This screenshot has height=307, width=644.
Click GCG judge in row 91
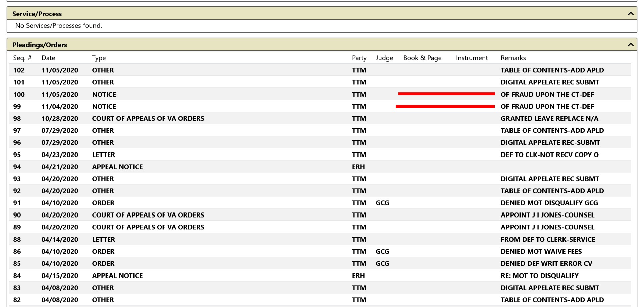coord(382,203)
